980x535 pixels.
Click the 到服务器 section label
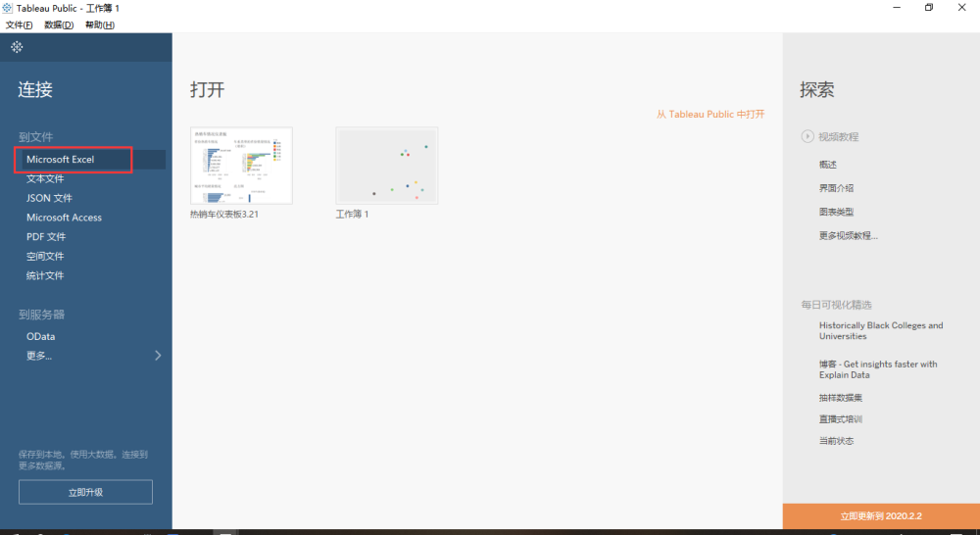41,315
